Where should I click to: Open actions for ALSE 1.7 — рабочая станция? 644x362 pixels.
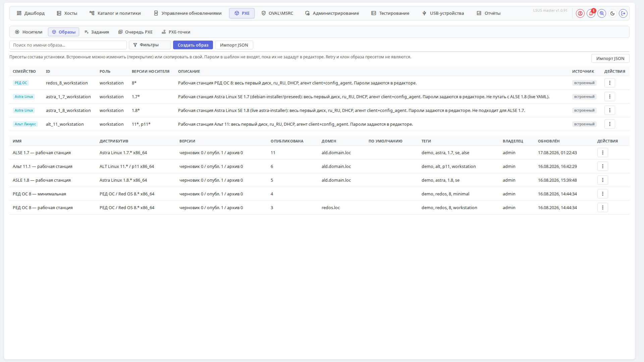pyautogui.click(x=603, y=153)
